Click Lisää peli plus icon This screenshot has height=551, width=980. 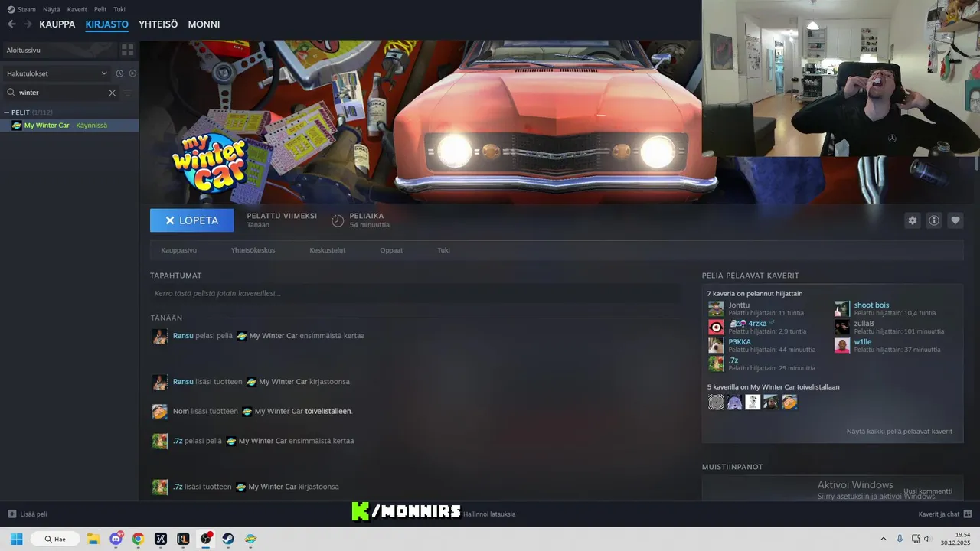coord(11,514)
